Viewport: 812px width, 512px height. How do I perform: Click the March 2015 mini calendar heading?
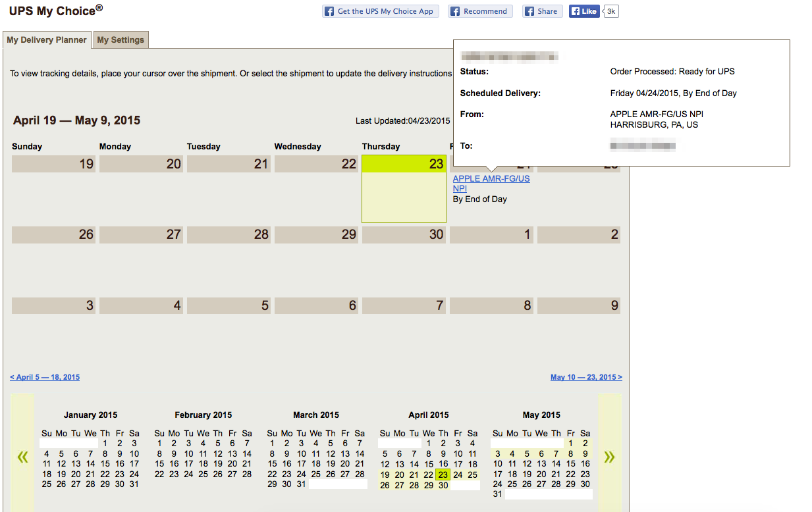pos(316,415)
